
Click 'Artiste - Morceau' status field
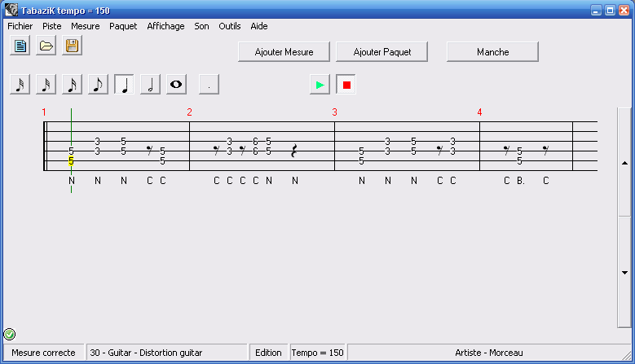click(489, 353)
